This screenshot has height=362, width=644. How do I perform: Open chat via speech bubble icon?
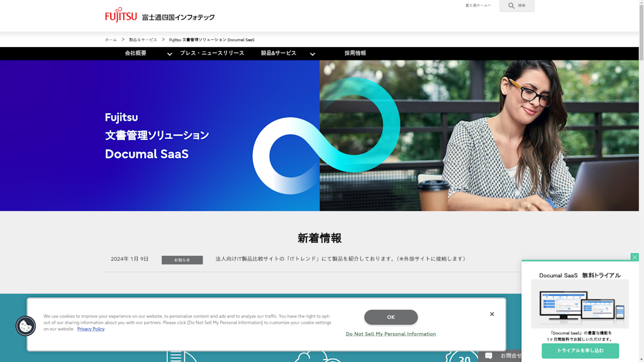(x=489, y=356)
